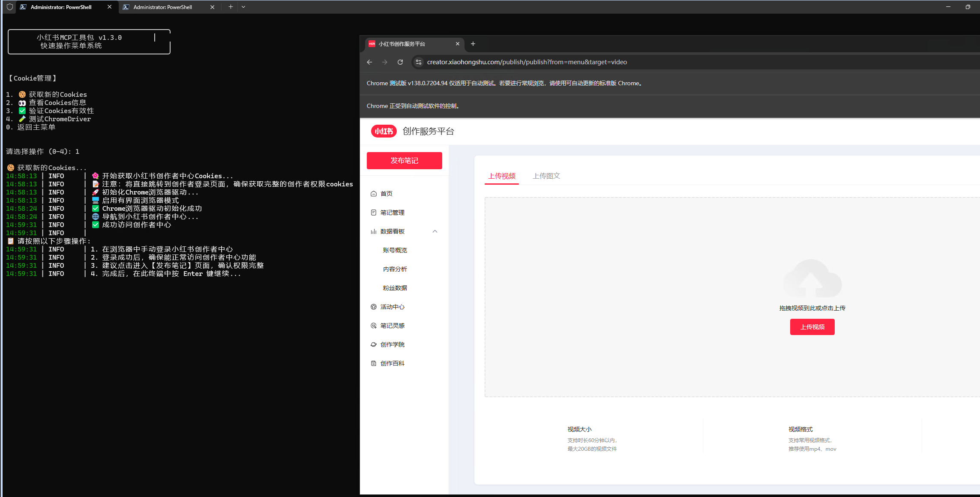
Task: Select the second Administrator: PowerShell tab
Action: pyautogui.click(x=163, y=7)
